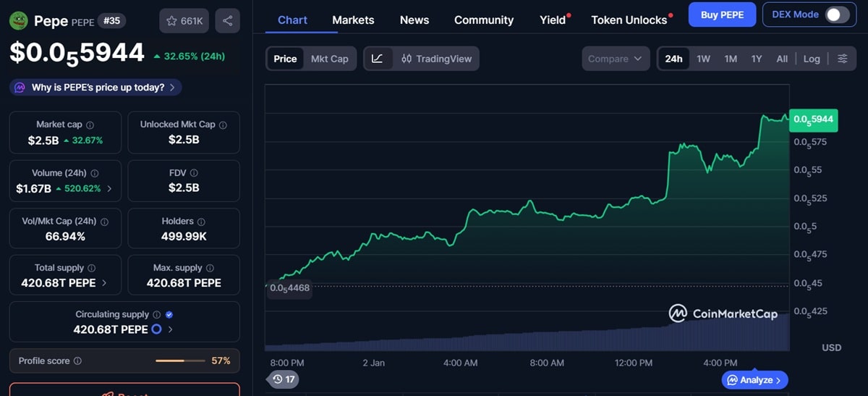The image size is (868, 396).
Task: Click the CoinMarketCap logo on the chart
Action: (x=723, y=313)
